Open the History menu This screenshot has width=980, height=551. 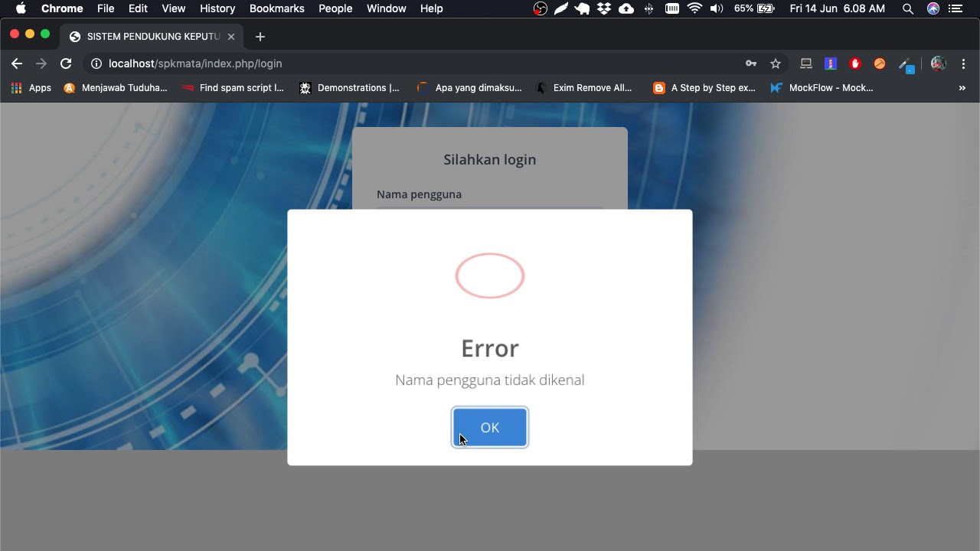click(217, 8)
